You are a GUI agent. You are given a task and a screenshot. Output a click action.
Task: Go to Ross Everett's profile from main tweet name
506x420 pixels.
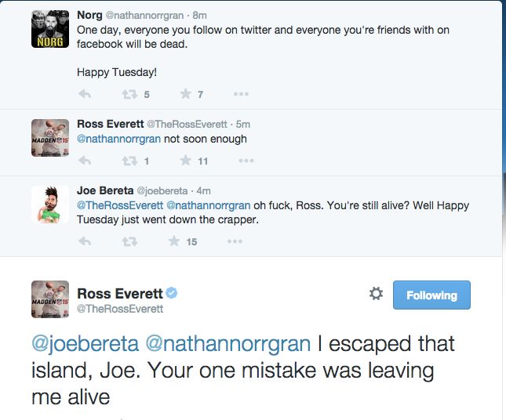(120, 294)
